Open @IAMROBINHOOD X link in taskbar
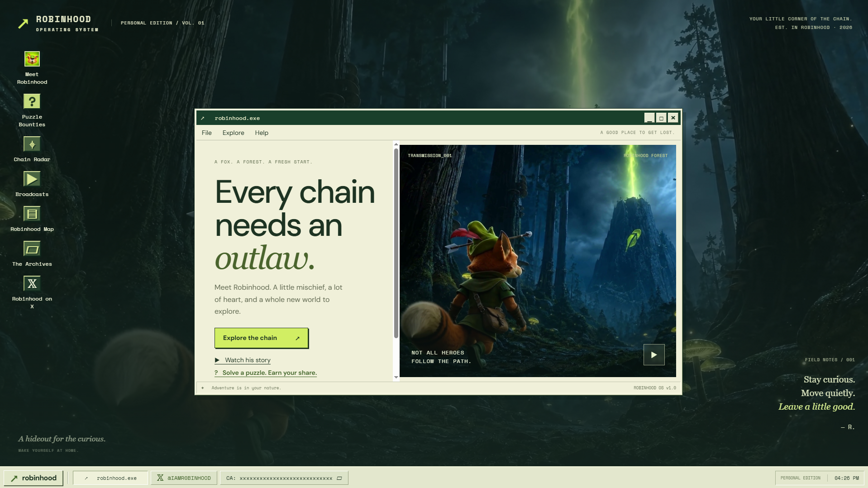Screen dimensions: 868x488 184,478
